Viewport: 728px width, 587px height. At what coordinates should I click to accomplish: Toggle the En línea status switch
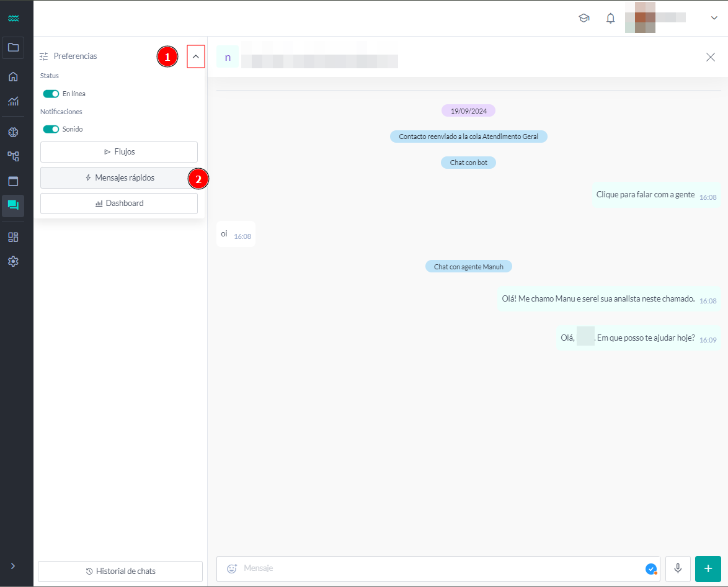(x=51, y=94)
